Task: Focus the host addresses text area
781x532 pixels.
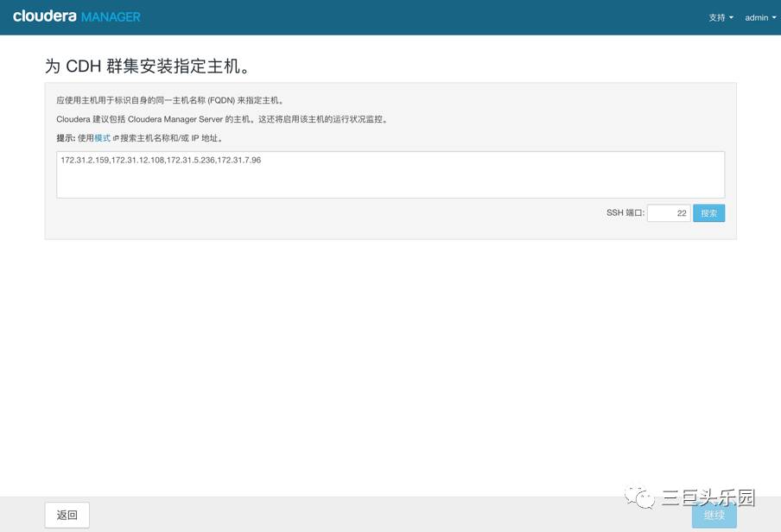Action: coord(390,174)
